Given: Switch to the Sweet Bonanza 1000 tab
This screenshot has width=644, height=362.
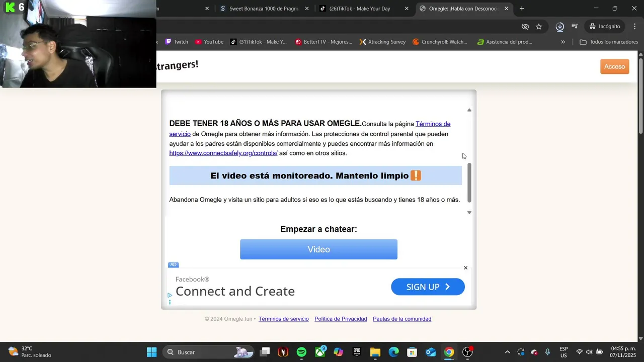Looking at the screenshot, I should [x=263, y=9].
